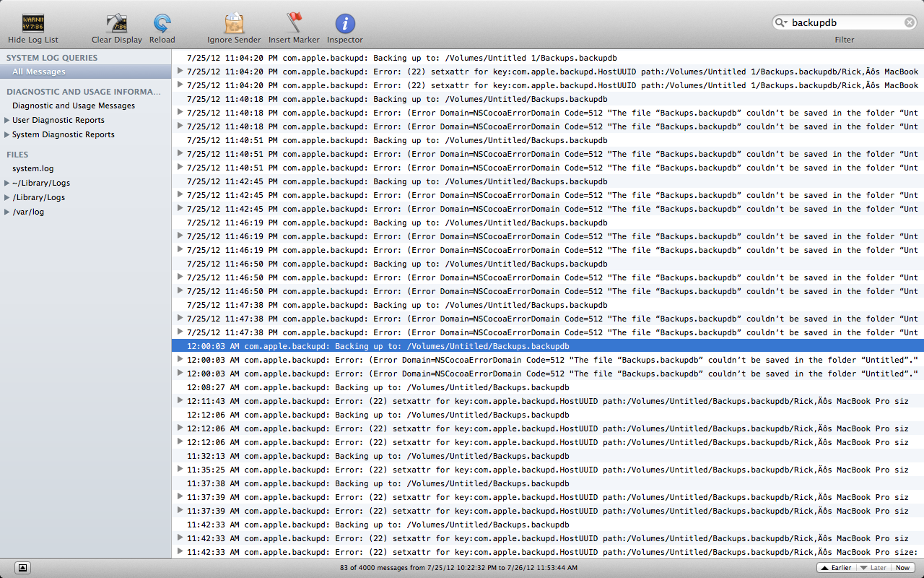
Task: Expand first 11:40:18 PM error row
Action: click(x=180, y=112)
